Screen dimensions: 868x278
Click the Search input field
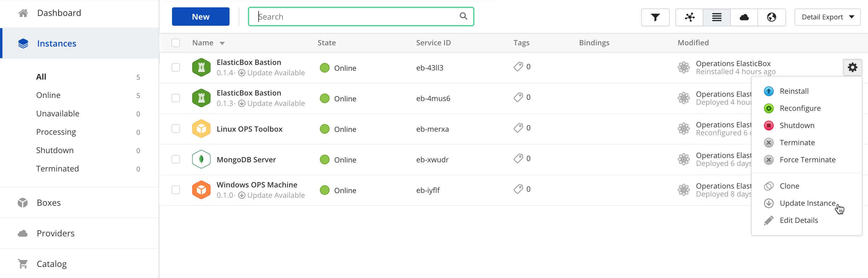361,17
